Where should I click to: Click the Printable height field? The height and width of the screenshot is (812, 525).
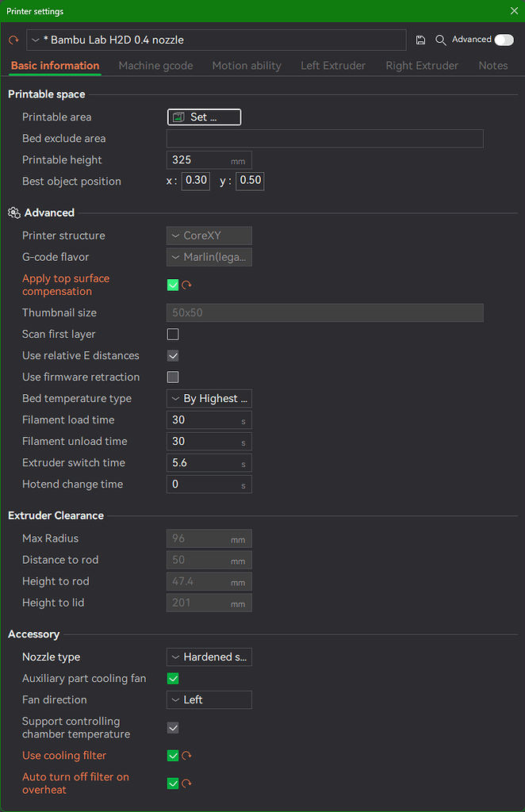(209, 160)
